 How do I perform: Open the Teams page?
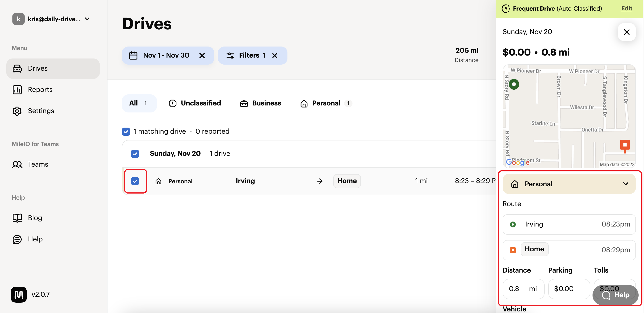pos(53,164)
